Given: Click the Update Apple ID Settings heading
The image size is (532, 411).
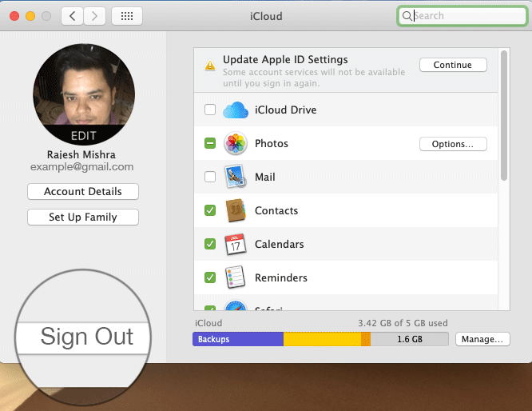Looking at the screenshot, I should point(285,59).
